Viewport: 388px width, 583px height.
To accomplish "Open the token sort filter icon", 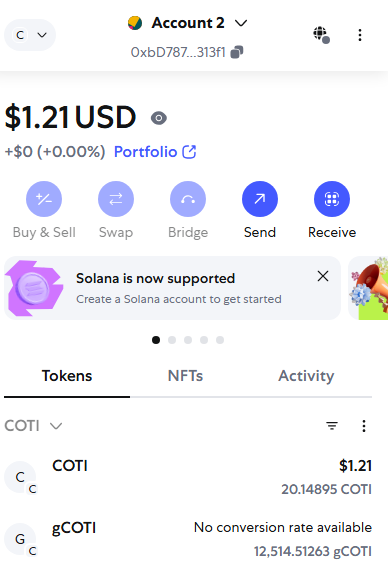I will (332, 426).
